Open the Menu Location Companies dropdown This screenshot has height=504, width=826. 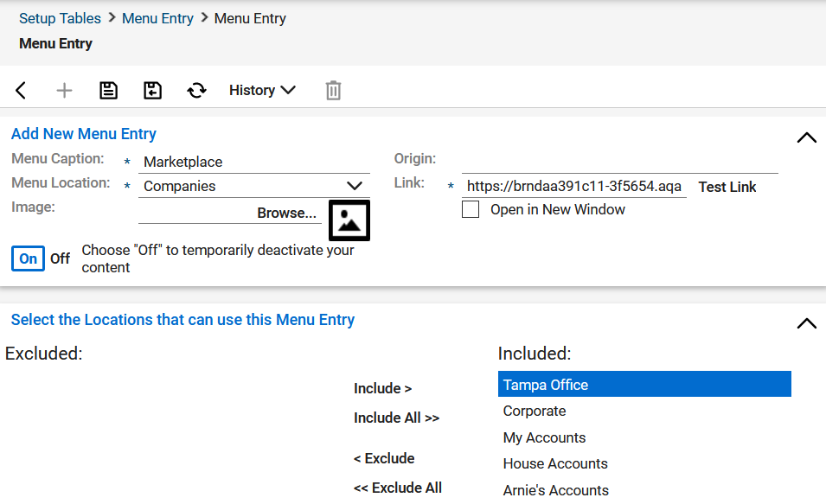[254, 186]
